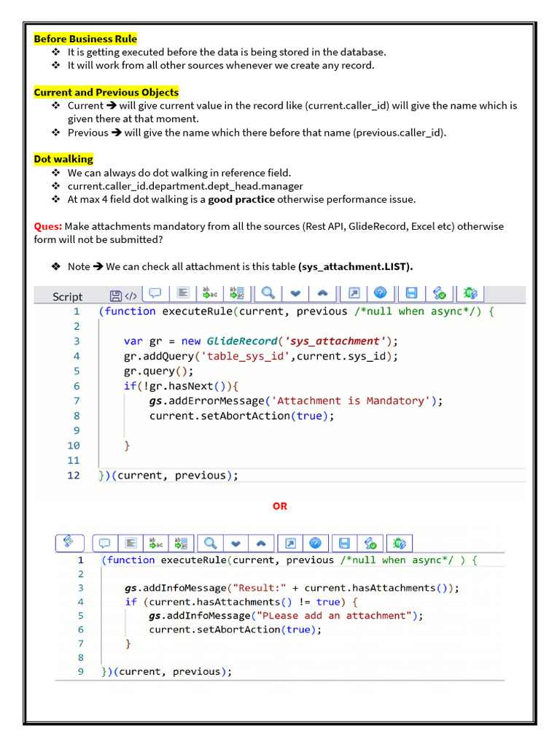Open script debugger bug icon in second toolbar
The height and width of the screenshot is (747, 560).
400,543
